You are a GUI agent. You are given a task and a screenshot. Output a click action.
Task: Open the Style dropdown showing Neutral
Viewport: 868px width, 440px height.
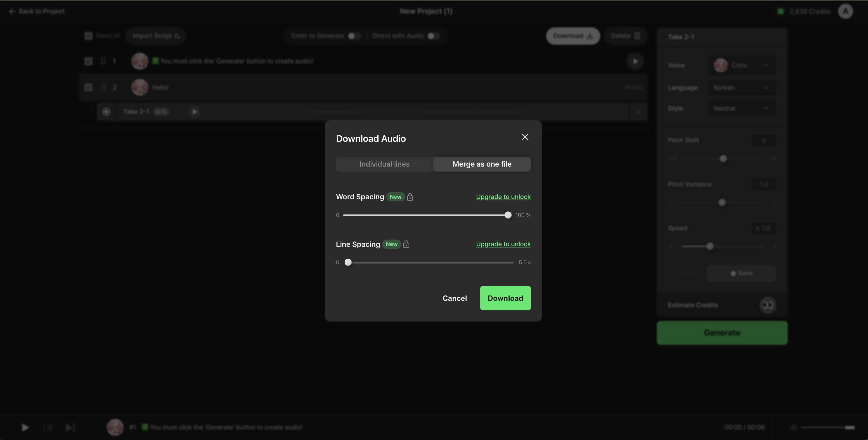click(742, 109)
